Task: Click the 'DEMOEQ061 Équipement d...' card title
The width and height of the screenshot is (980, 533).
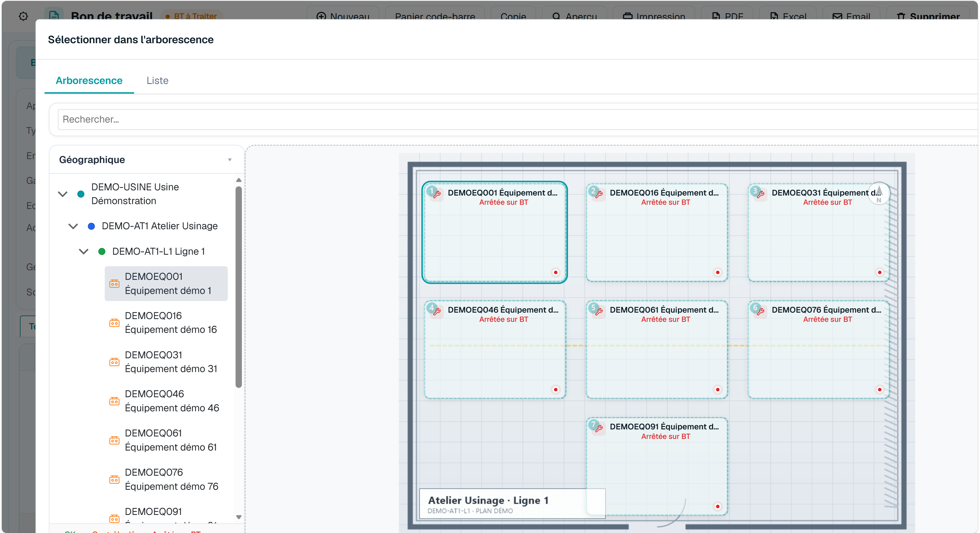Action: (665, 310)
